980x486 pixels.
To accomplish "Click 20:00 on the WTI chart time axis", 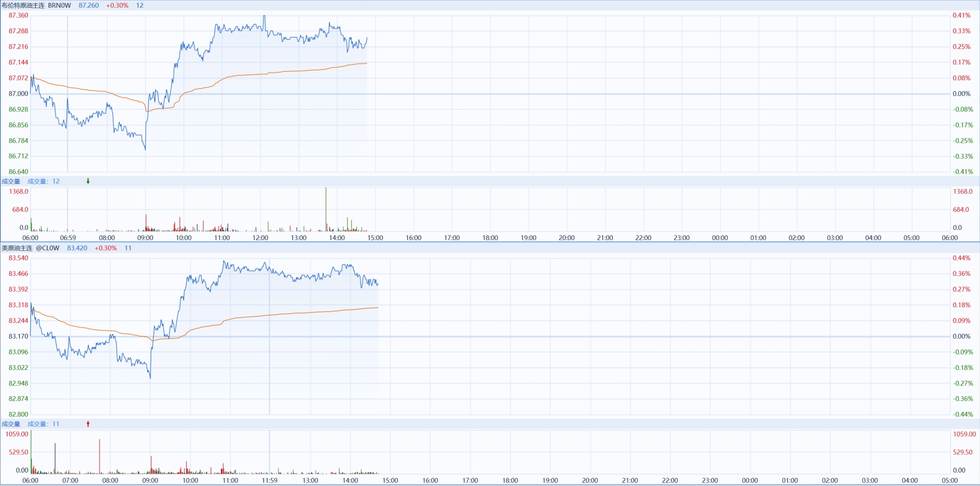I will coord(590,481).
